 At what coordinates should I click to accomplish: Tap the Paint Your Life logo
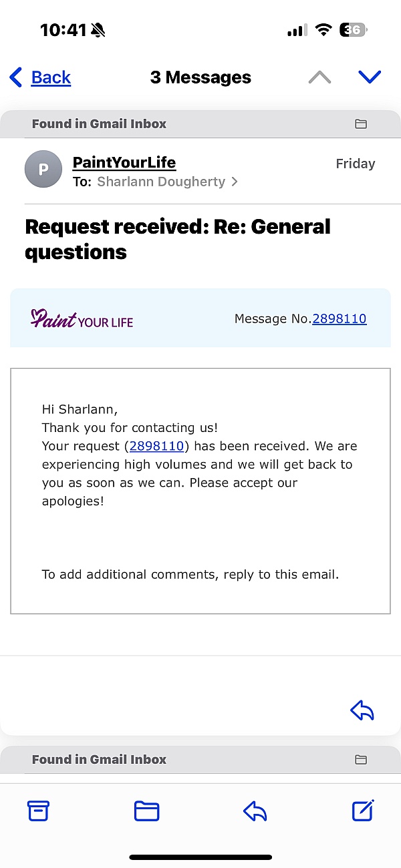click(x=82, y=318)
